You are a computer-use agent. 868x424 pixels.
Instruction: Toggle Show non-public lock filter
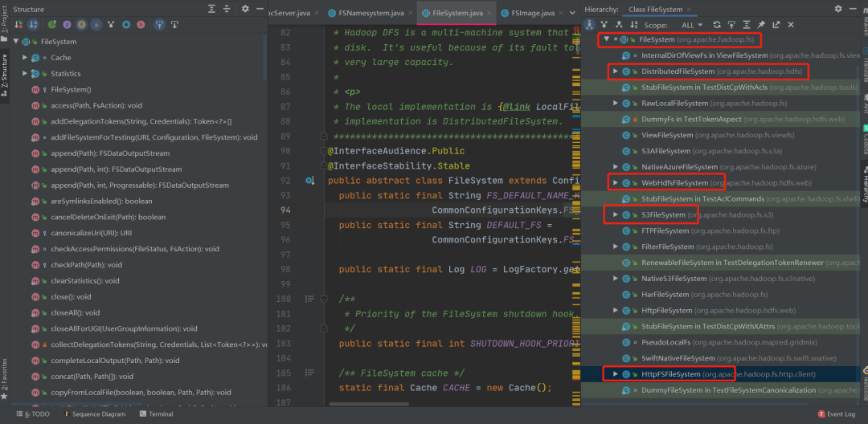[x=96, y=25]
